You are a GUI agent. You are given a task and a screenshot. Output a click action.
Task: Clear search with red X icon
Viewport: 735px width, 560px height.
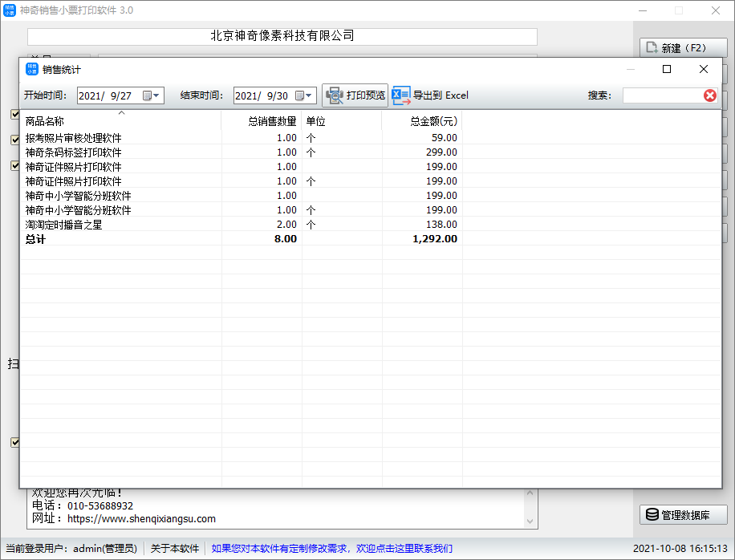click(x=709, y=95)
